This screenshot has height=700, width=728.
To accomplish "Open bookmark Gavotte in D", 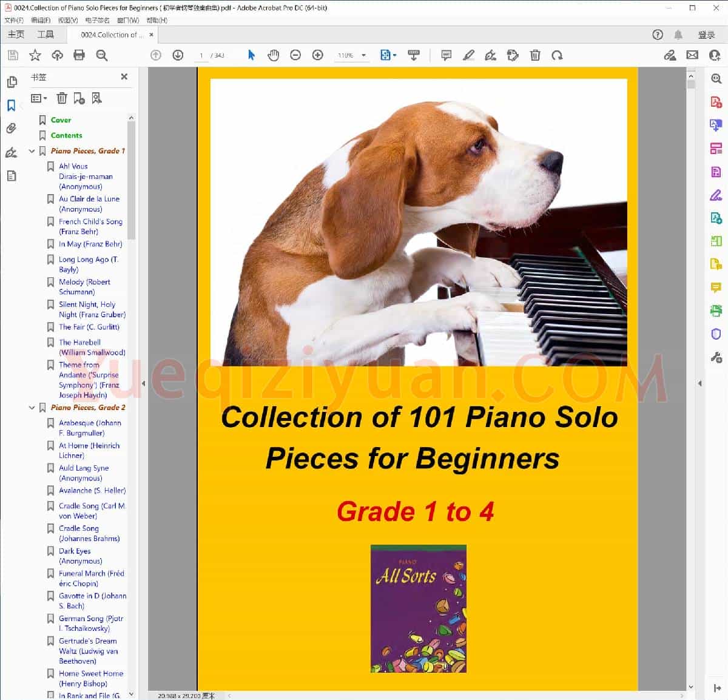I will [x=92, y=601].
